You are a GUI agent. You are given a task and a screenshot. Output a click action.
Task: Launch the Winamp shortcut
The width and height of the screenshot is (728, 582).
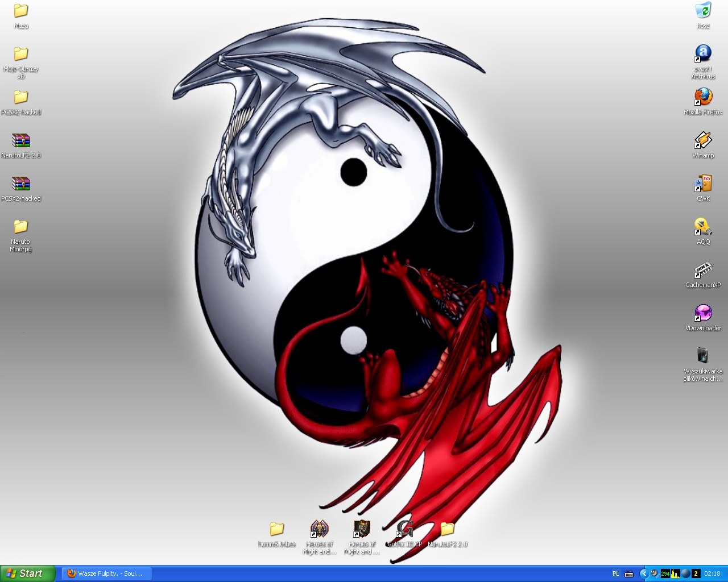703,140
